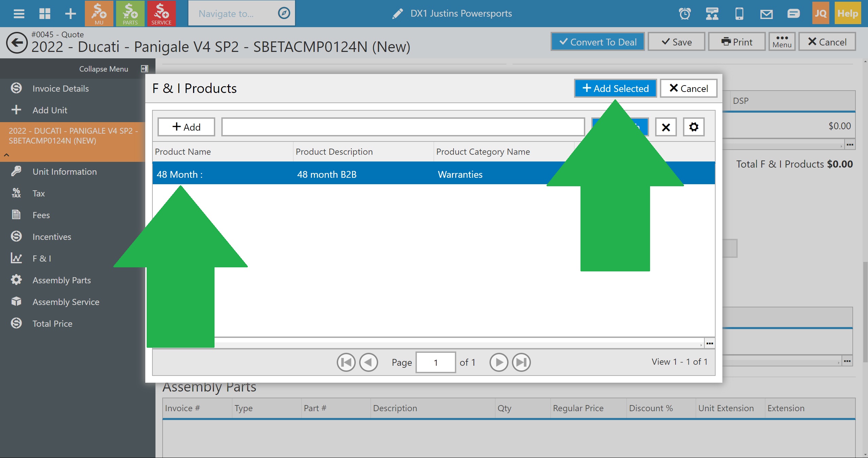Screen dimensions: 868x458
Task: Select Assembly Parts in sidebar
Action: pos(61,280)
